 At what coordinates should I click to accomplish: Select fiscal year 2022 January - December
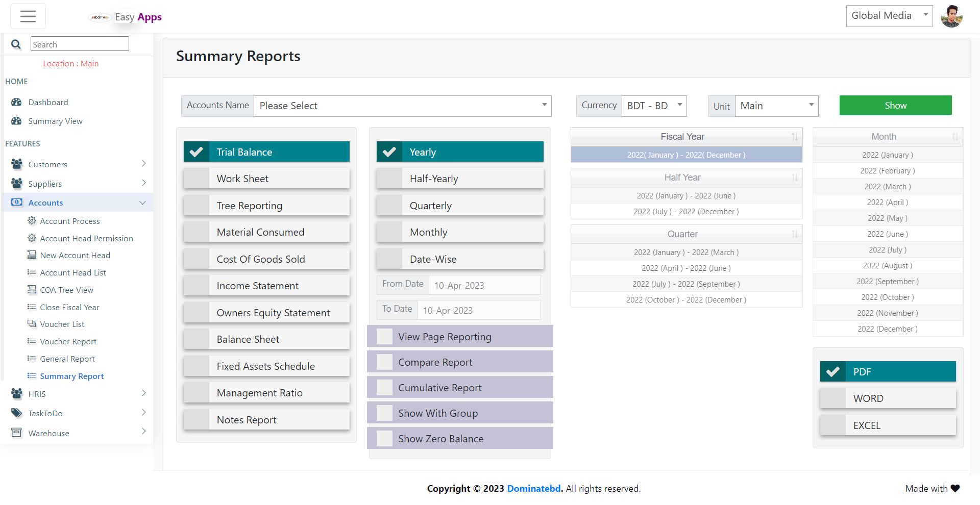686,155
